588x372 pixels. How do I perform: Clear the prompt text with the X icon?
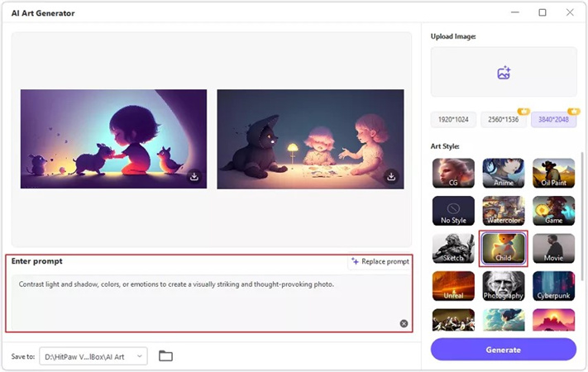(x=404, y=323)
